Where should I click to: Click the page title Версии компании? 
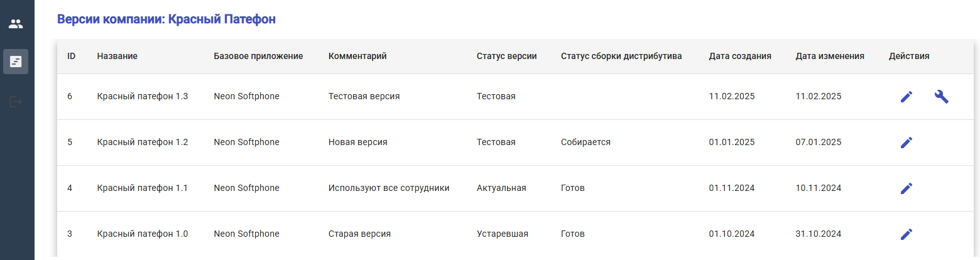tap(166, 19)
